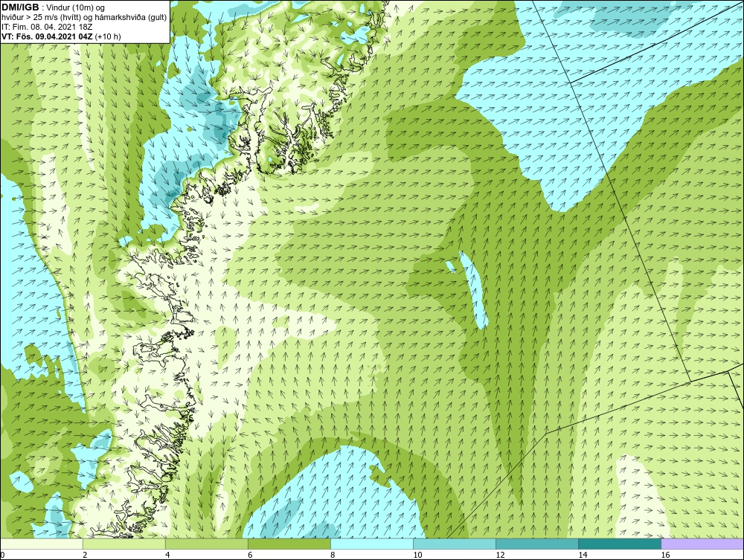Click legend scale label '14'
This screenshot has height=560, width=744.
coord(583,555)
